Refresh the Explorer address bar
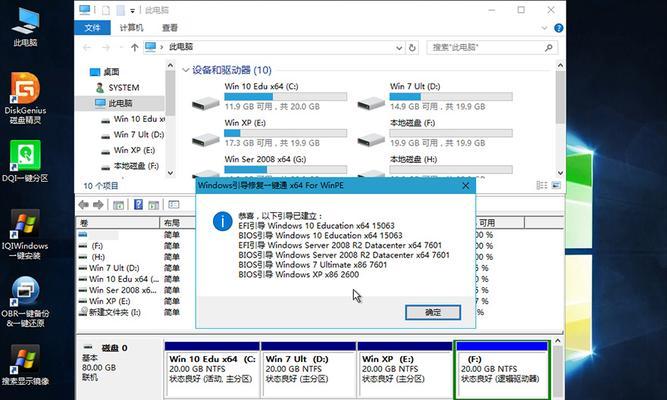 tap(412, 48)
